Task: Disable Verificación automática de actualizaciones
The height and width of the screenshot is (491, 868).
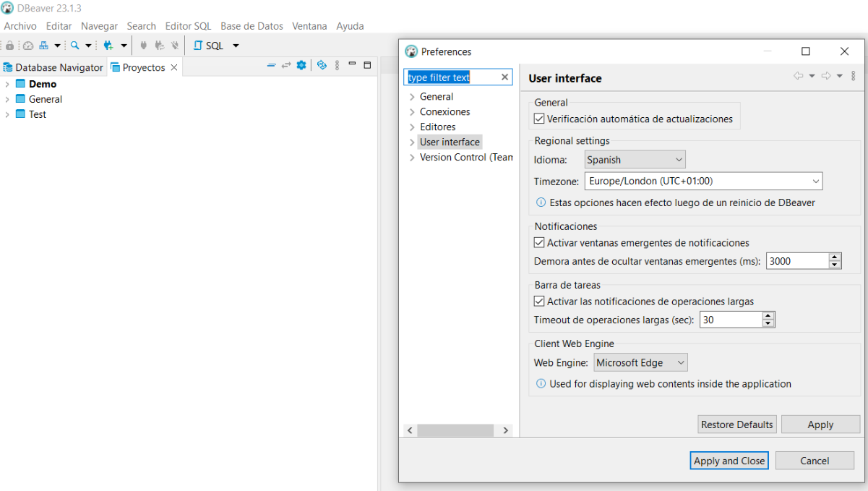Action: [538, 119]
